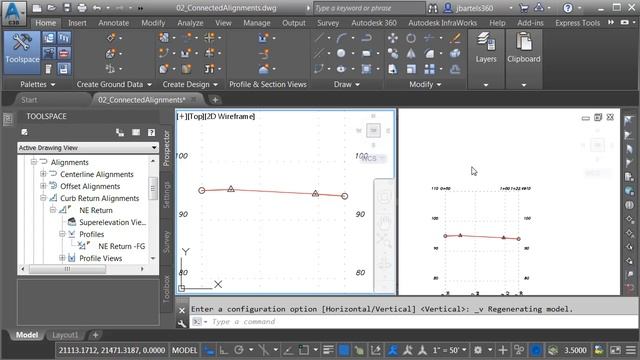640x360 pixels.
Task: Open Settings tab in Toolspace
Action: (167, 194)
